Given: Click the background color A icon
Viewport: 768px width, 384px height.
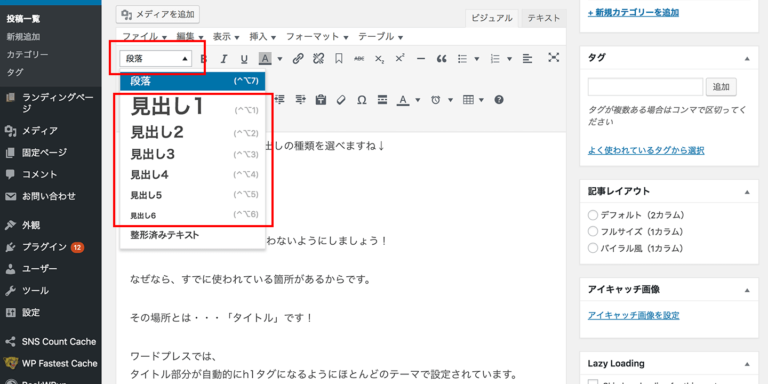Looking at the screenshot, I should [265, 59].
